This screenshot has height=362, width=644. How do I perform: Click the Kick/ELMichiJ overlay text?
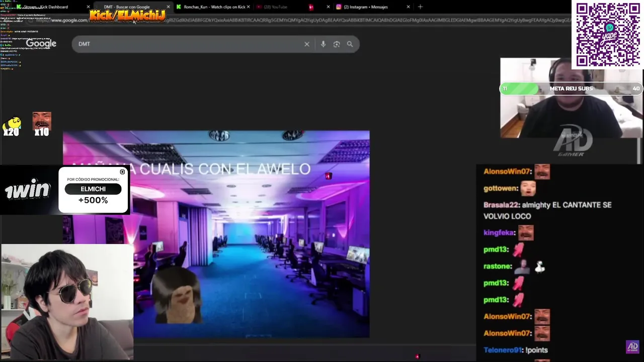(127, 16)
